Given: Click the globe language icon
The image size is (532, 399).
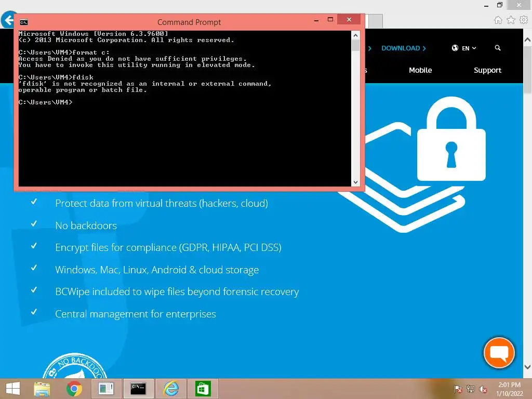Looking at the screenshot, I should [x=455, y=48].
